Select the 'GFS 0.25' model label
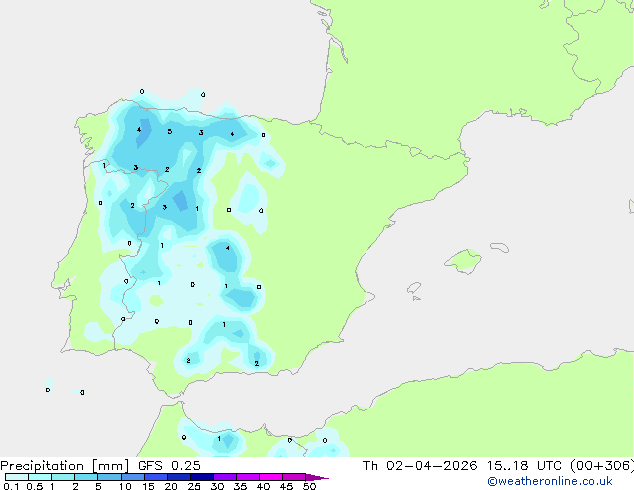This screenshot has width=634, height=490. (169, 466)
